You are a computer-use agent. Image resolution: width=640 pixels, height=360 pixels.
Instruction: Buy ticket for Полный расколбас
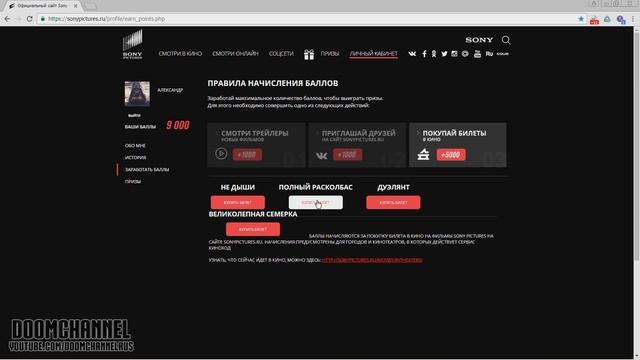click(x=316, y=202)
